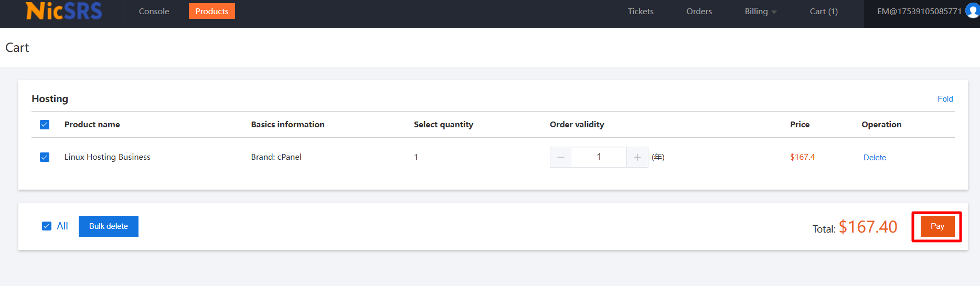
Task: Click the Basics information column header
Action: (287, 125)
